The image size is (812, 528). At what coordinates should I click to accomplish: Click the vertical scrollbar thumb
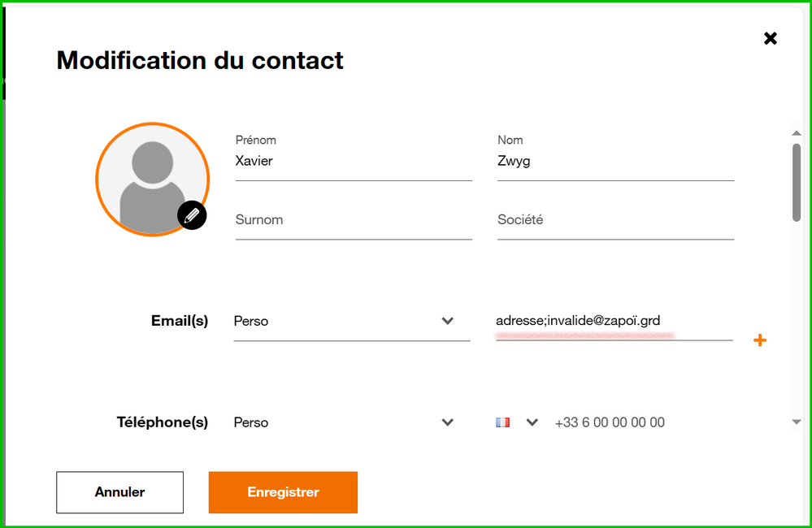coord(797,181)
